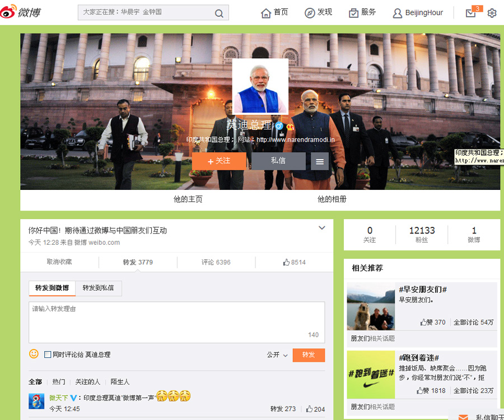Image resolution: width=504 pixels, height=420 pixels.
Task: Switch to 转发到私信 tab
Action: pos(98,288)
